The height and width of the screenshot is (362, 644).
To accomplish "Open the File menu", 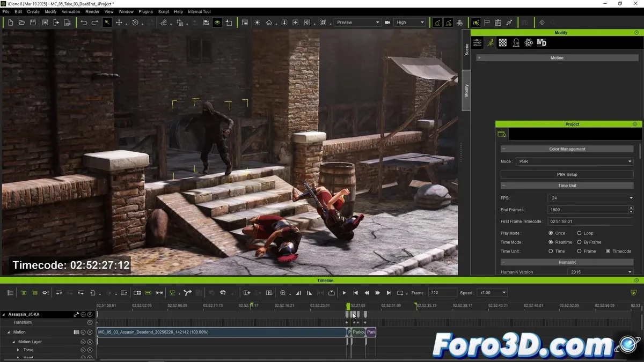I will click(x=6, y=11).
